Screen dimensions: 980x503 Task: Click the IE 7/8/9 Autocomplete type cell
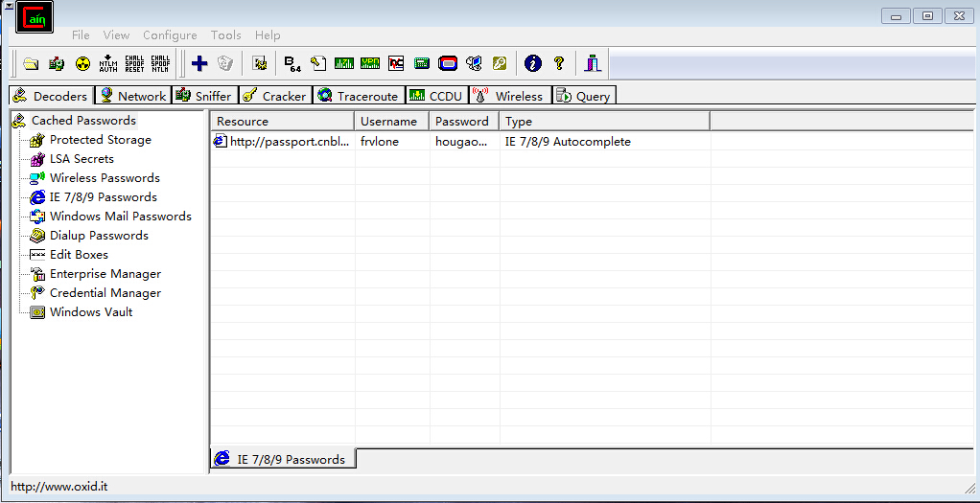tap(568, 142)
